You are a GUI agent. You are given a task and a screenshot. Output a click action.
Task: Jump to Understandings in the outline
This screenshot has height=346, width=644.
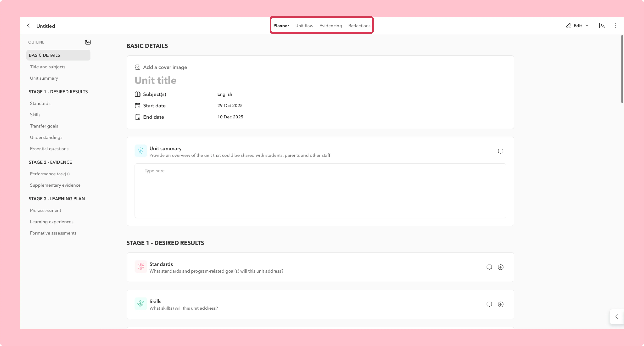(46, 137)
